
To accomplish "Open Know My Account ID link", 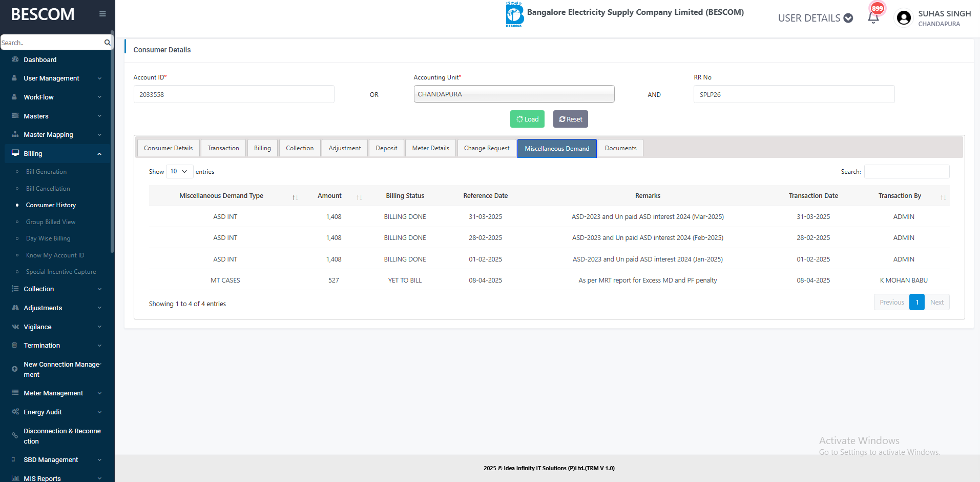I will click(55, 255).
